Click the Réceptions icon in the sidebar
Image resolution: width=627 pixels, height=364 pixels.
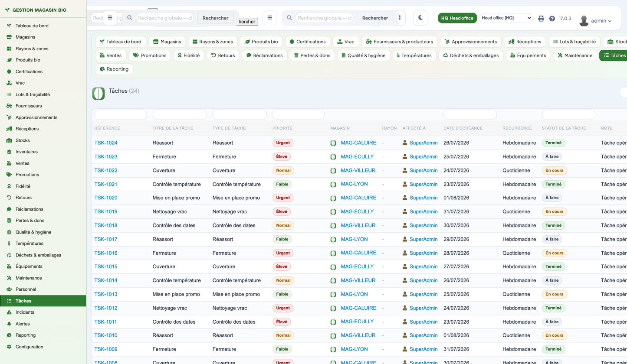pyautogui.click(x=9, y=129)
